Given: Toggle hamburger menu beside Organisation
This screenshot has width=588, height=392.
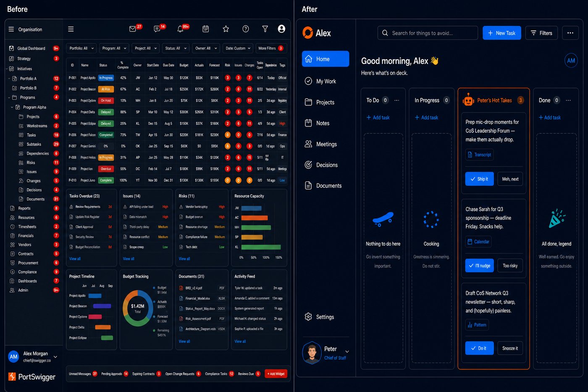Looking at the screenshot, I should pyautogui.click(x=11, y=29).
